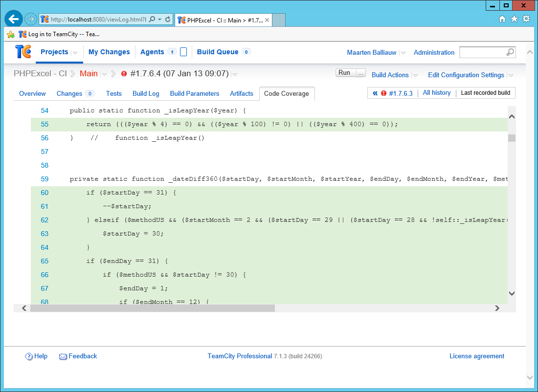Image resolution: width=538 pixels, height=392 pixels.
Task: Click the Feedback envelope icon
Action: pyautogui.click(x=63, y=357)
